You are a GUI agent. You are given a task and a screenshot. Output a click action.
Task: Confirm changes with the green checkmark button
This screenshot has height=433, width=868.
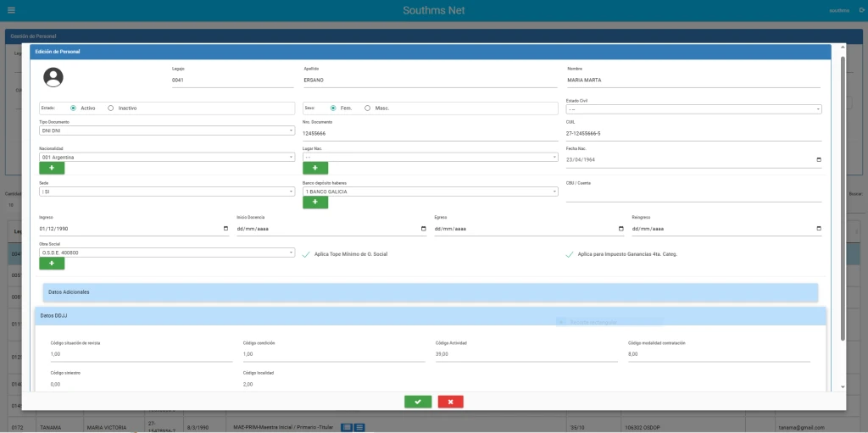tap(418, 402)
